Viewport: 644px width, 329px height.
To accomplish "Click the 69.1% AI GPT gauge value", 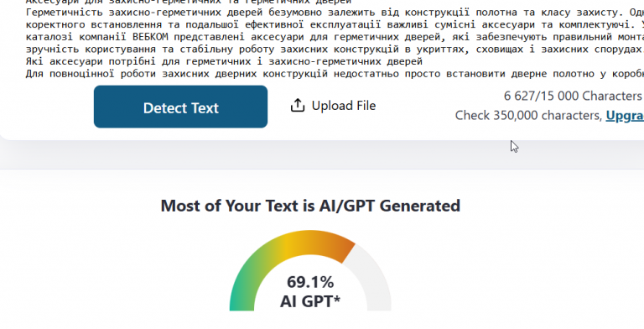I will click(310, 282).
